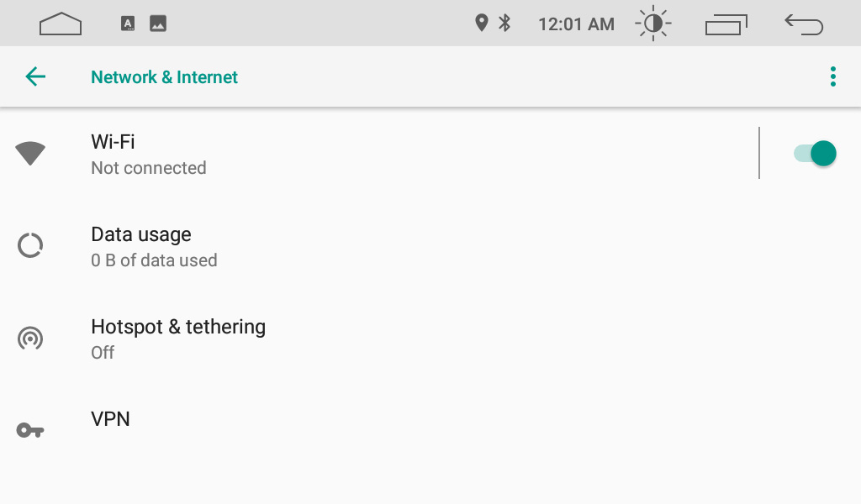Image resolution: width=861 pixels, height=504 pixels.
Task: Open the three-dot overflow menu
Action: pos(832,76)
